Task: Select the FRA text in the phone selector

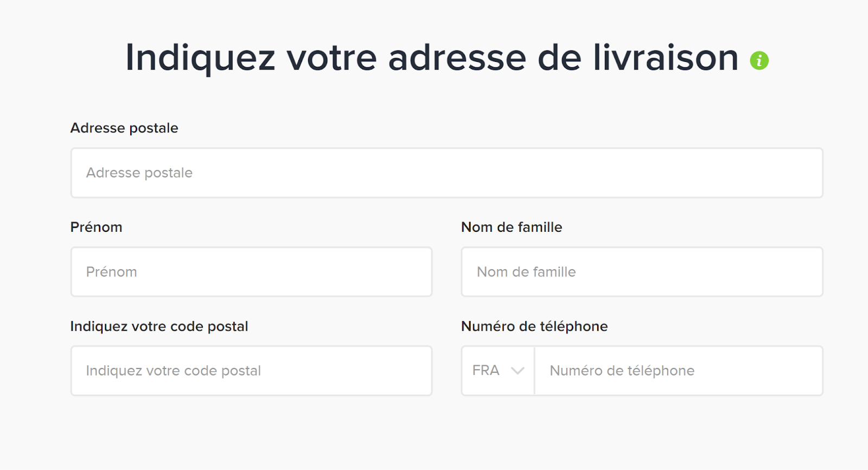Action: (x=486, y=371)
